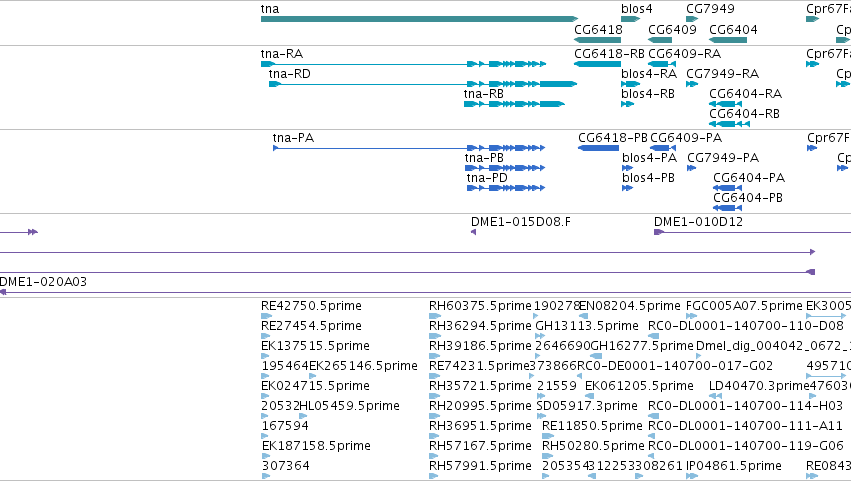Select the CG6409 gene label
Viewport: 851px width, 481px height.
(x=672, y=30)
